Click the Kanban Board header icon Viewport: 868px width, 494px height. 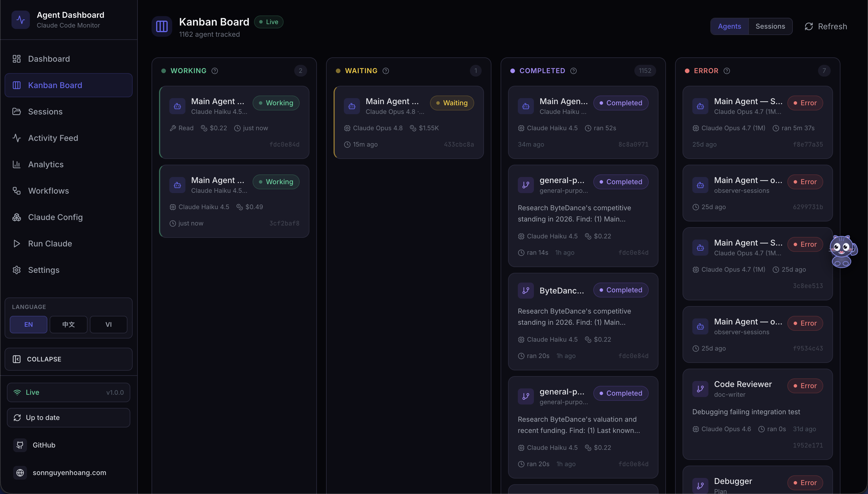click(x=162, y=26)
